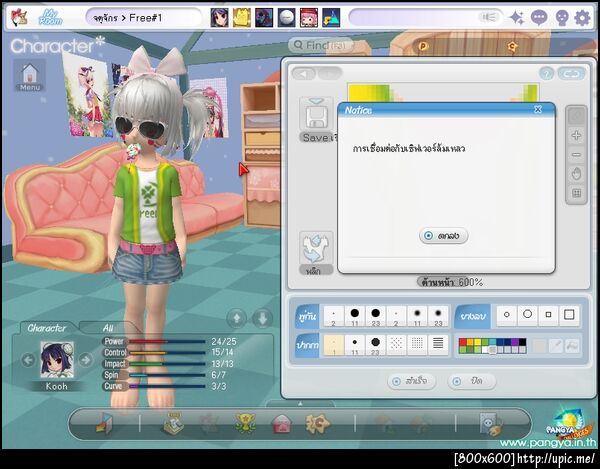Click the eyedropper tool beside color palette

556,346
